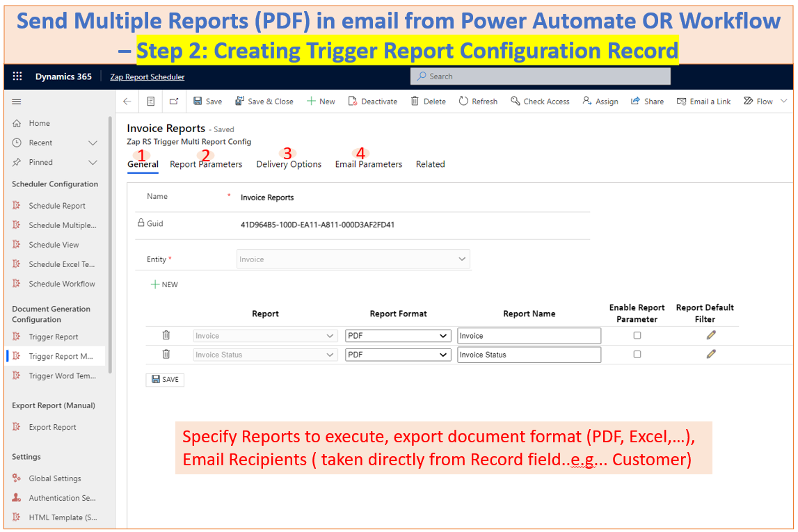798x532 pixels.
Task: Switch to the Delivery Options tab
Action: point(289,164)
